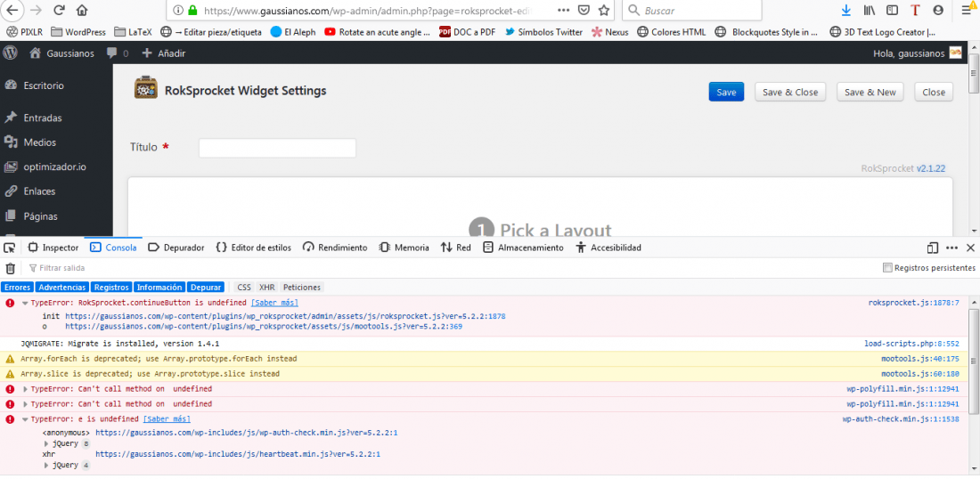980x479 pixels.
Task: Activate the element picker in devtools
Action: 9,248
